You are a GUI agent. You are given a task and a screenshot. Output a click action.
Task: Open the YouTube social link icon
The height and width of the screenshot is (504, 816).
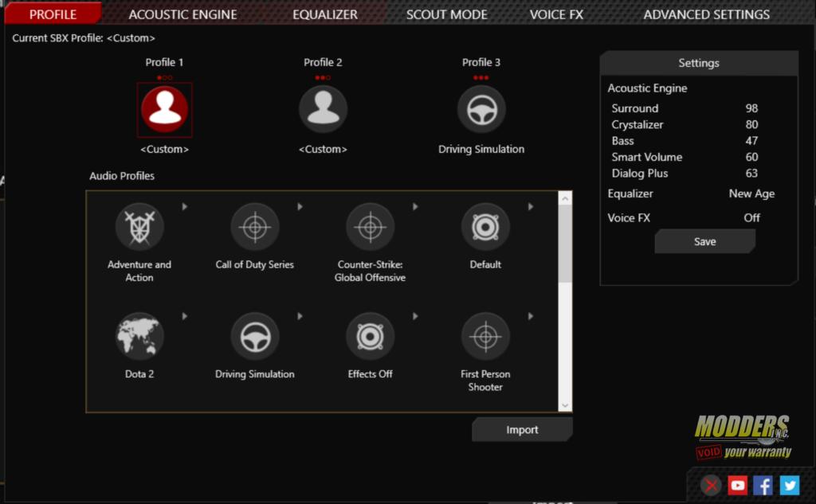(x=737, y=485)
